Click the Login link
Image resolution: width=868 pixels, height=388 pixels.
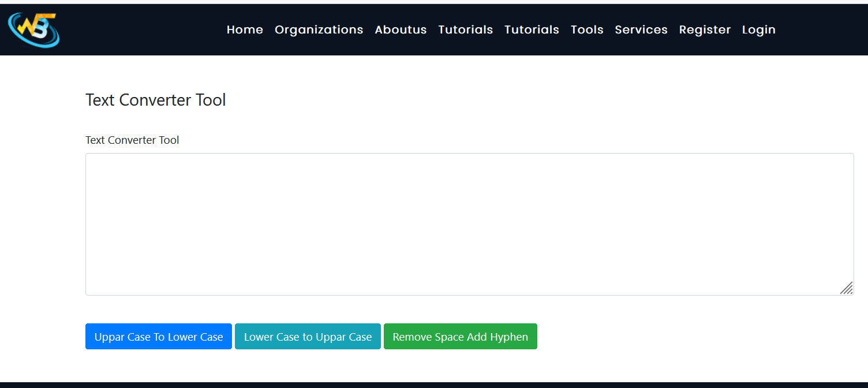[x=758, y=29]
